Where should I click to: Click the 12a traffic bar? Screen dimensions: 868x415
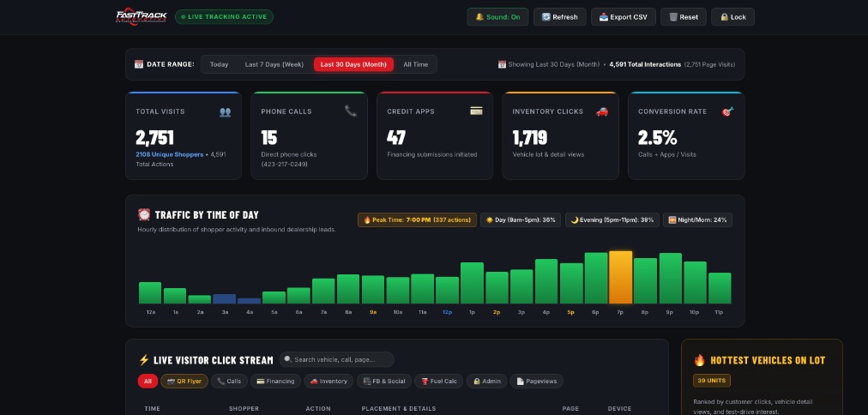[150, 292]
